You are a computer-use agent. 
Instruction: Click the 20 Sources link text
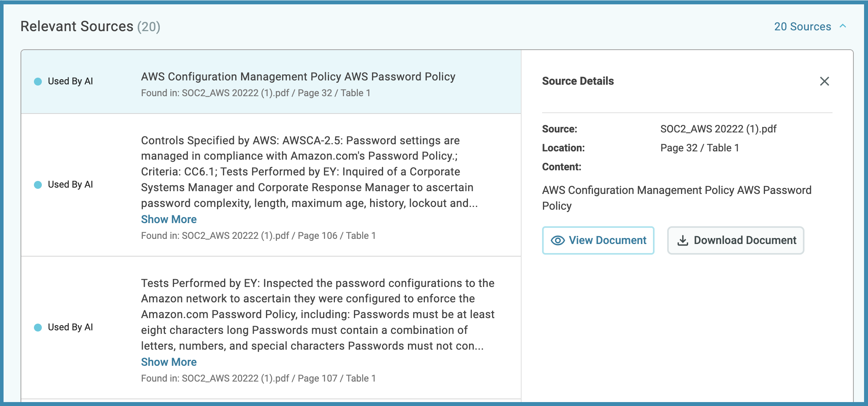point(803,26)
